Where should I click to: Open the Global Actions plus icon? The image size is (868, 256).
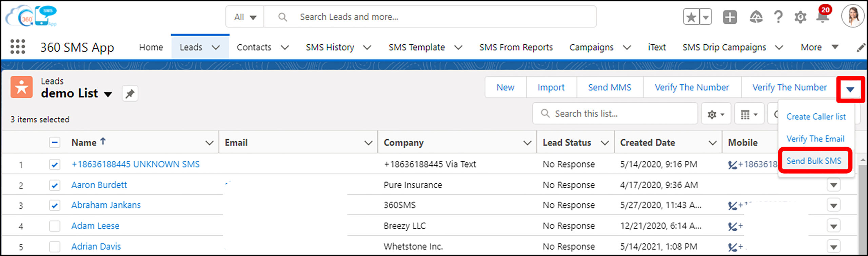(730, 17)
